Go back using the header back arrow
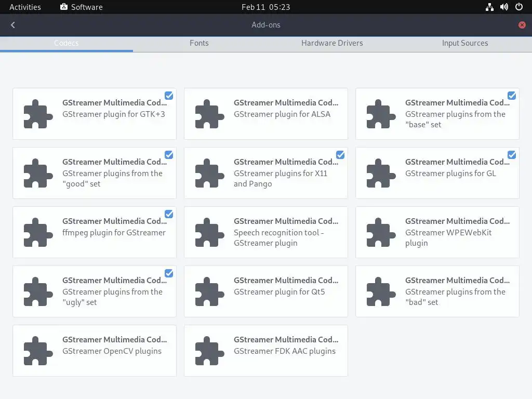This screenshot has width=532, height=399. tap(13, 25)
